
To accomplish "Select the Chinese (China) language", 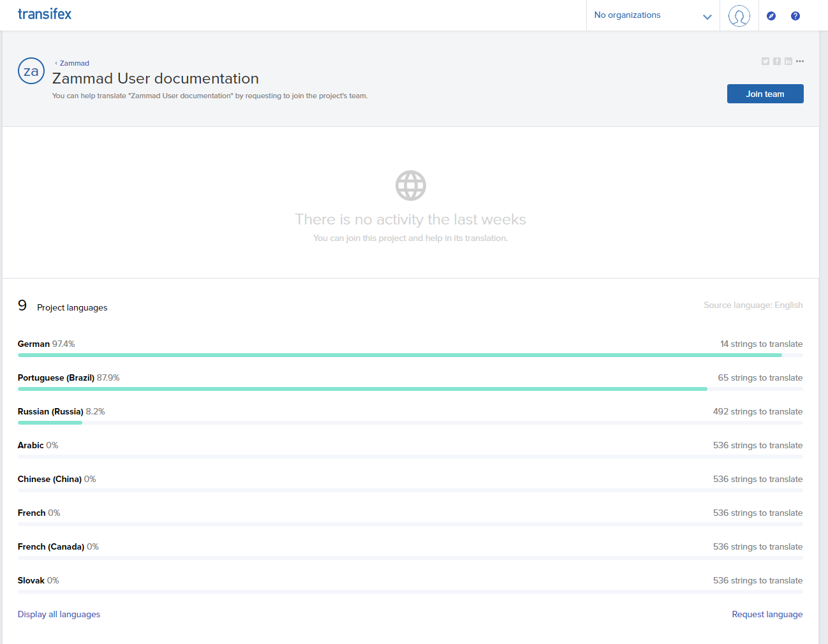I will point(410,483).
